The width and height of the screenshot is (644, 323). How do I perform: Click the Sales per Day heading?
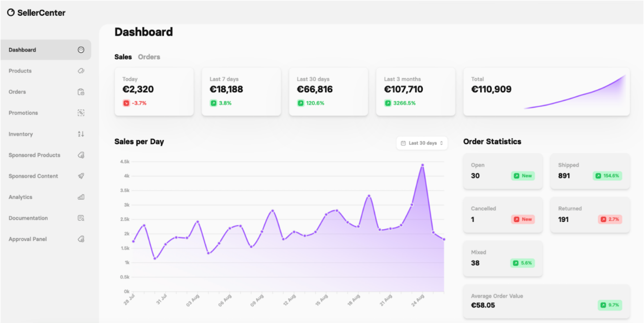pos(139,142)
